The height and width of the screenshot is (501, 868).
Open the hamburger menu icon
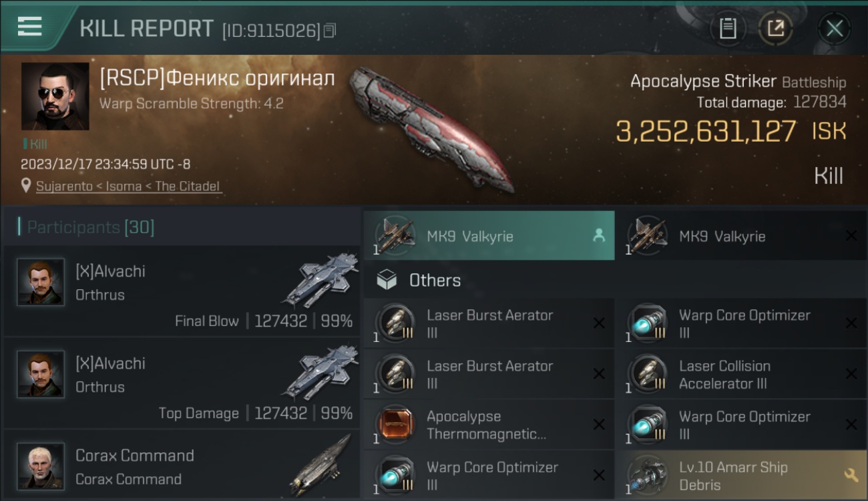coord(29,26)
